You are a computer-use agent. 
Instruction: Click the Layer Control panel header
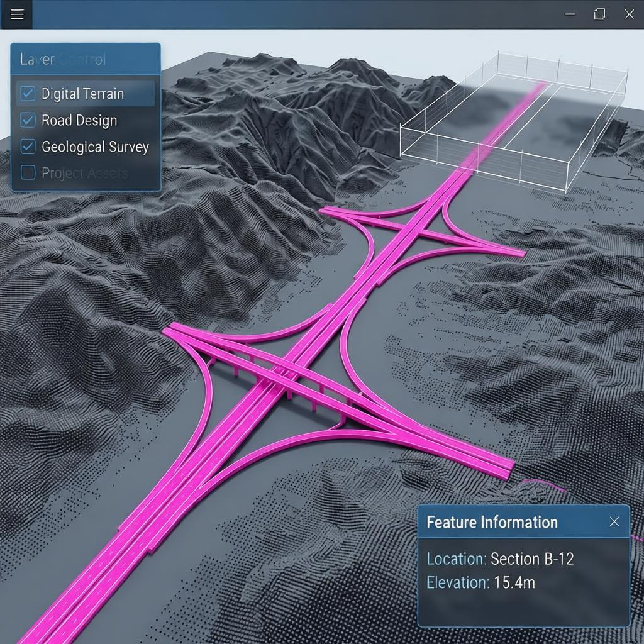(86, 59)
